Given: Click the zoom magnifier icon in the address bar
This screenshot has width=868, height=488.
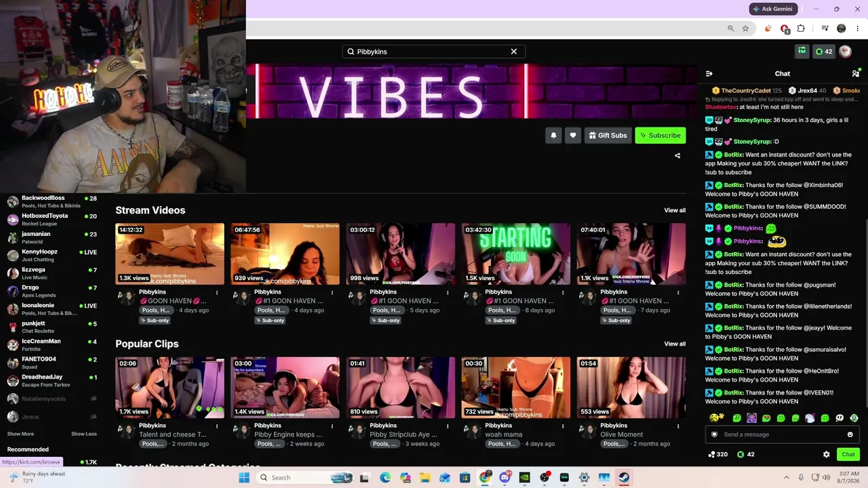Looking at the screenshot, I should 730,28.
